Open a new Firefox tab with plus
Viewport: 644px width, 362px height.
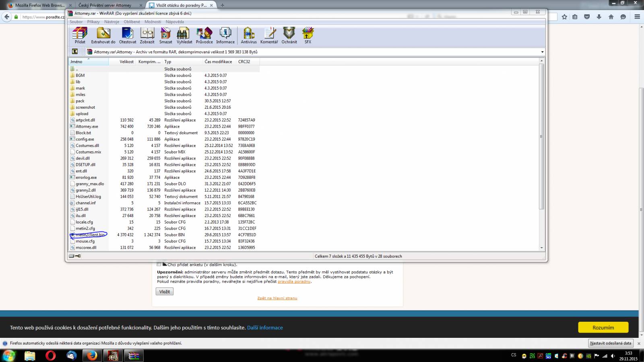(223, 5)
